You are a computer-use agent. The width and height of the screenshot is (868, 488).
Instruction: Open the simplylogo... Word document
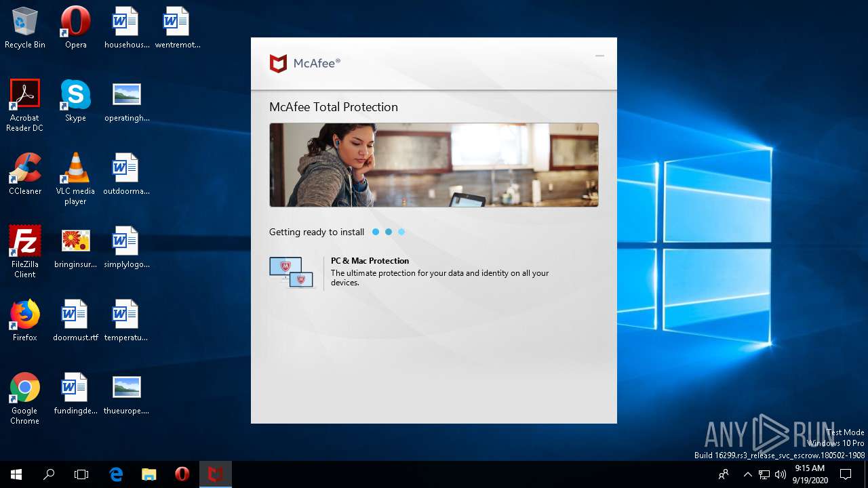[126, 247]
